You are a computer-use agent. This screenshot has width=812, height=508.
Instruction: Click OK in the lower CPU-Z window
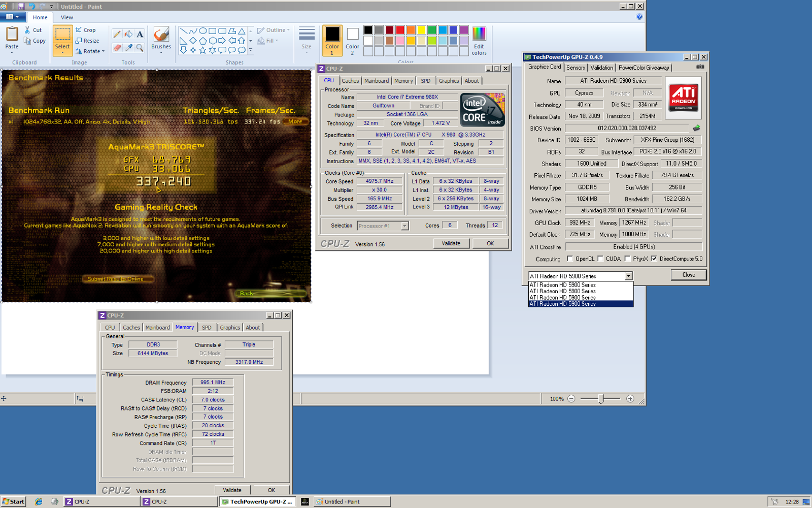tap(272, 490)
